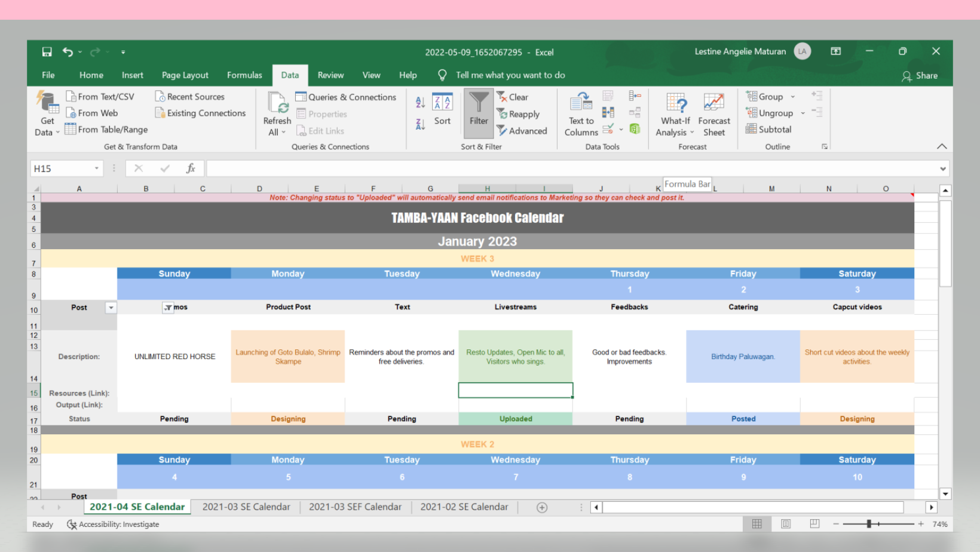Show the Queries & Connections pane

pyautogui.click(x=345, y=97)
